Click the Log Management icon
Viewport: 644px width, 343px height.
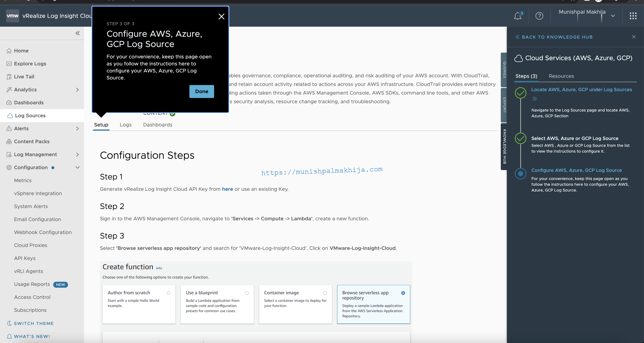click(x=9, y=155)
